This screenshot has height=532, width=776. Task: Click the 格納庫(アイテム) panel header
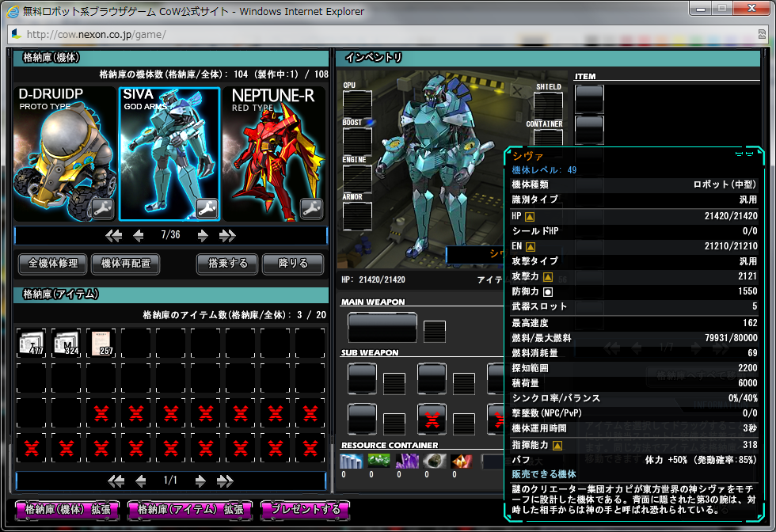pos(171,294)
